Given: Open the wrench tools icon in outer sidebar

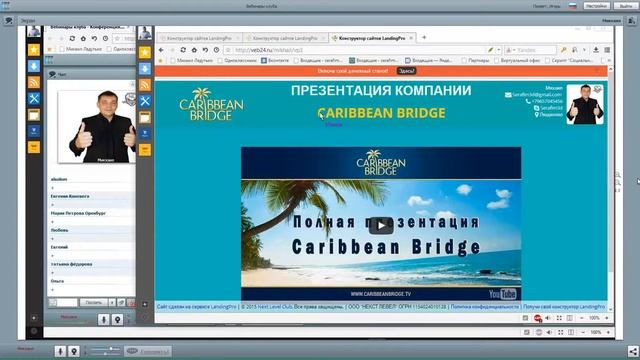Looking at the screenshot, I should point(34,98).
